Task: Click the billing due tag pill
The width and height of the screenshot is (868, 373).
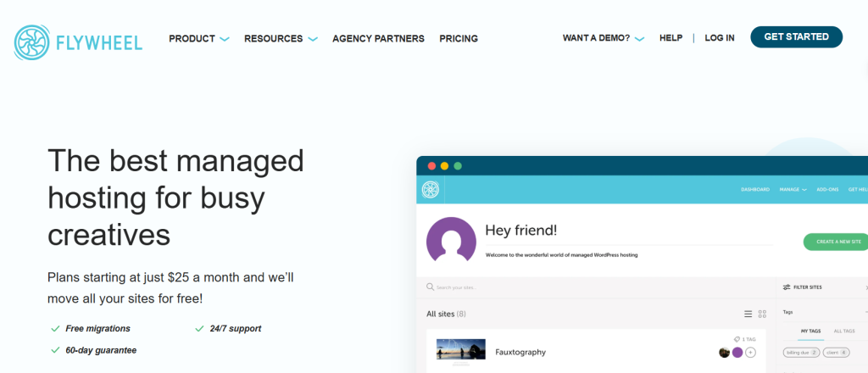Action: [802, 352]
